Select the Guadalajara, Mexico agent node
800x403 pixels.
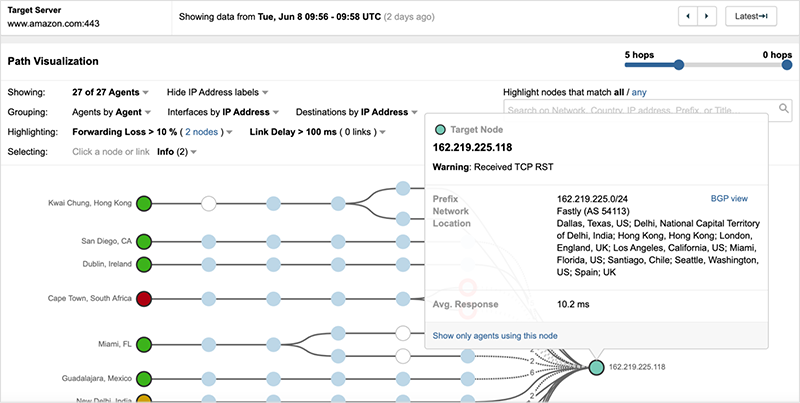[144, 379]
